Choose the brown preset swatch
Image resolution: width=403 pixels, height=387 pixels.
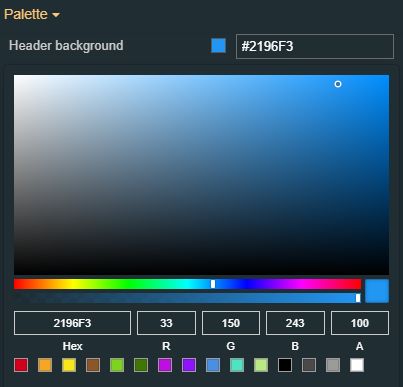[93, 365]
